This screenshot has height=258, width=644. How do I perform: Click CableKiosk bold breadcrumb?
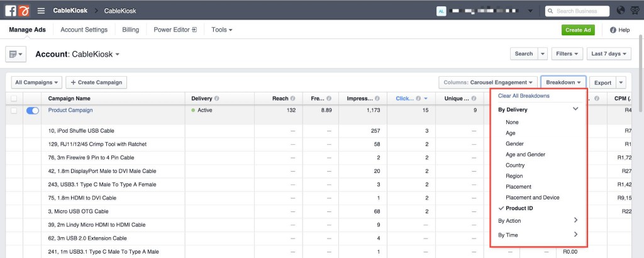(70, 11)
